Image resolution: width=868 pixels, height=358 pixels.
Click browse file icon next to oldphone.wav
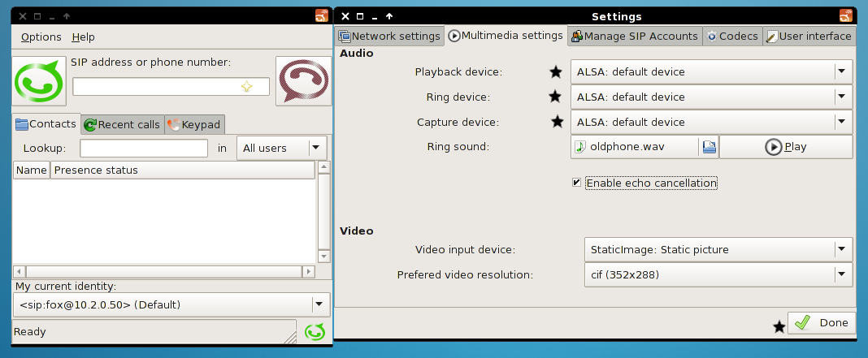click(x=709, y=147)
